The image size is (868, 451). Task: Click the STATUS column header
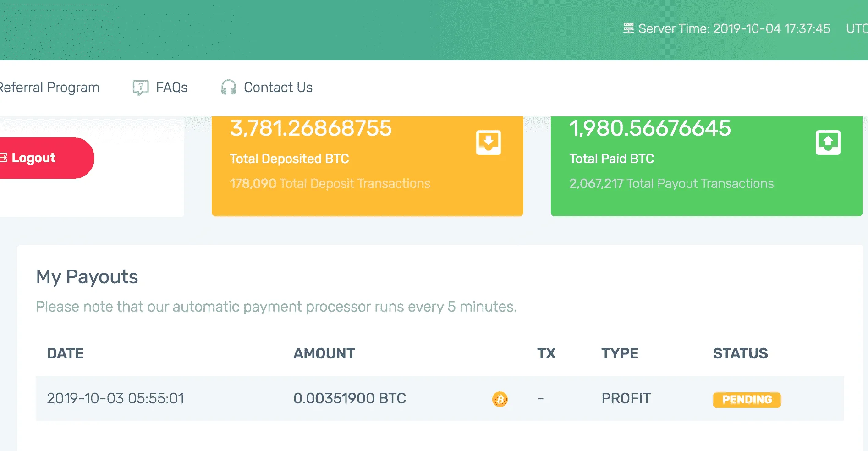coord(740,353)
